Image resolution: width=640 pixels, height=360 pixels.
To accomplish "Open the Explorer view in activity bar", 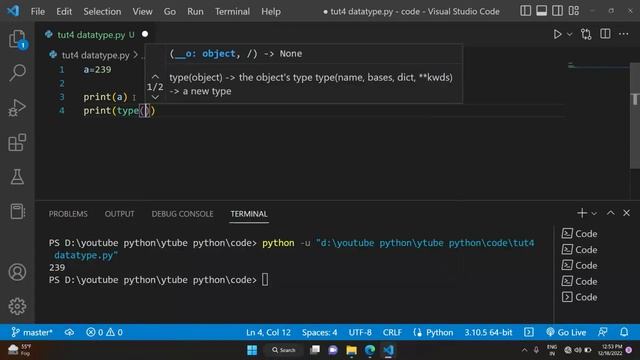I will coord(17,39).
